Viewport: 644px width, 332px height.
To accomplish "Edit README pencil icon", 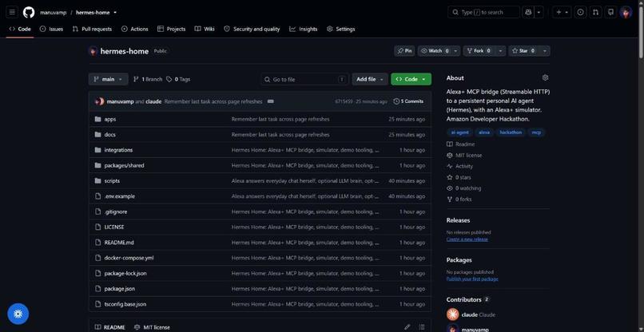I will [x=407, y=327].
